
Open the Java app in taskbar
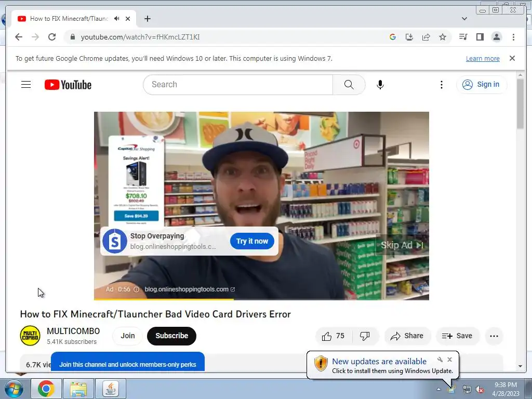coord(111,389)
